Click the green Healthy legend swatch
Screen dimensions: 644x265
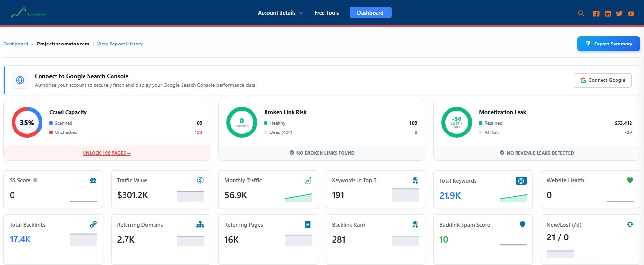266,123
